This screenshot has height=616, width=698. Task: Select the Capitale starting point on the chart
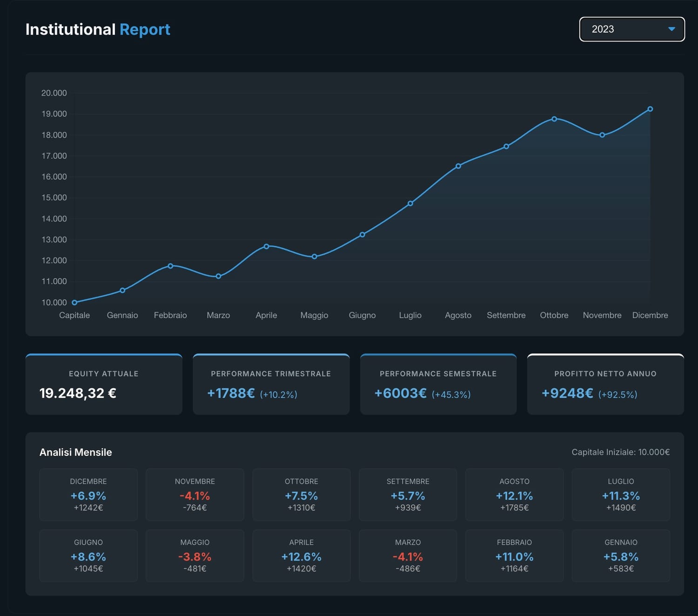74,302
